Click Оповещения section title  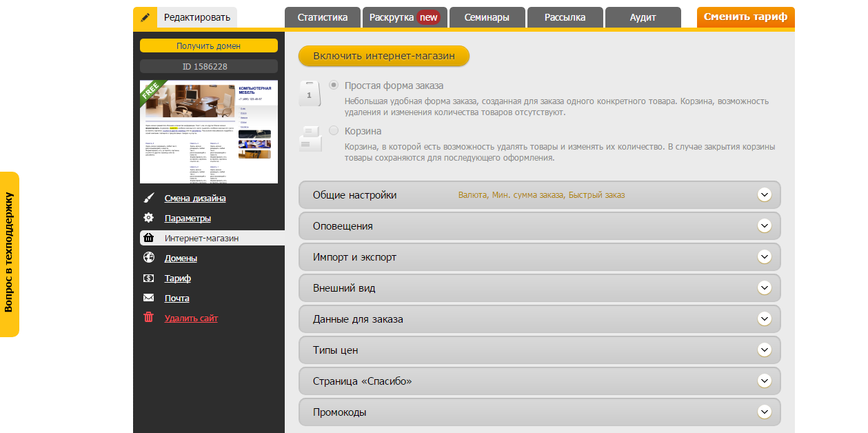point(343,225)
